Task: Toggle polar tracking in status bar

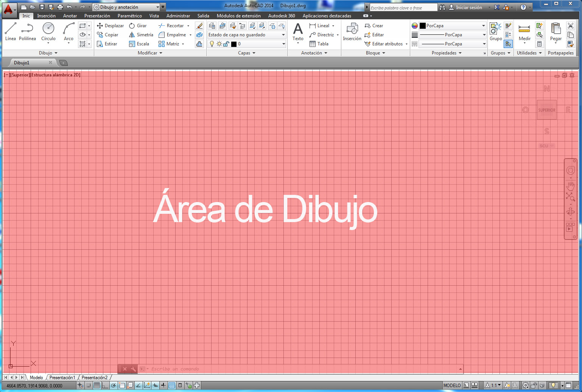Action: coord(114,386)
